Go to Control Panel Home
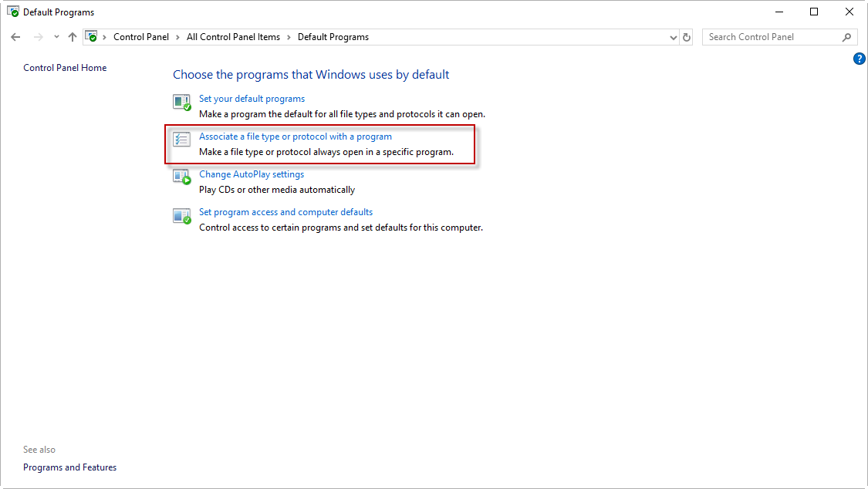The height and width of the screenshot is (489, 868). tap(65, 67)
